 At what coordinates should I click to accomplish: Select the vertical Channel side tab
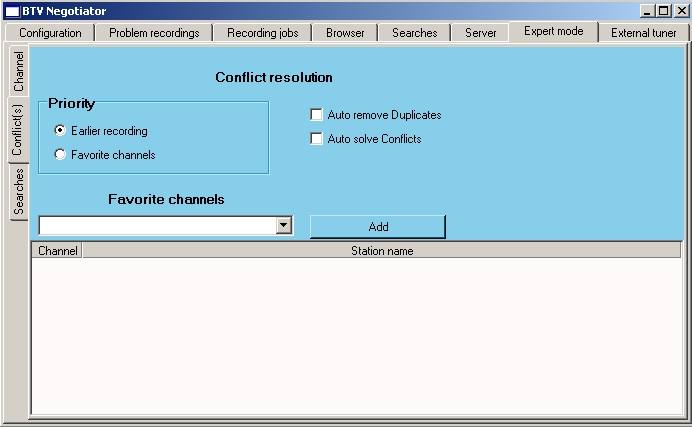(x=19, y=71)
